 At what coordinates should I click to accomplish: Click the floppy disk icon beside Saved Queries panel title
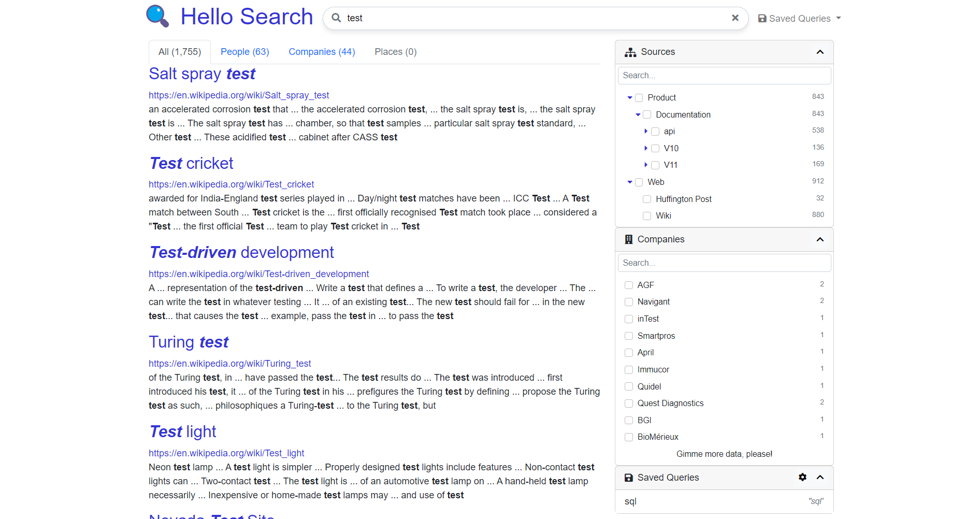pyautogui.click(x=629, y=477)
